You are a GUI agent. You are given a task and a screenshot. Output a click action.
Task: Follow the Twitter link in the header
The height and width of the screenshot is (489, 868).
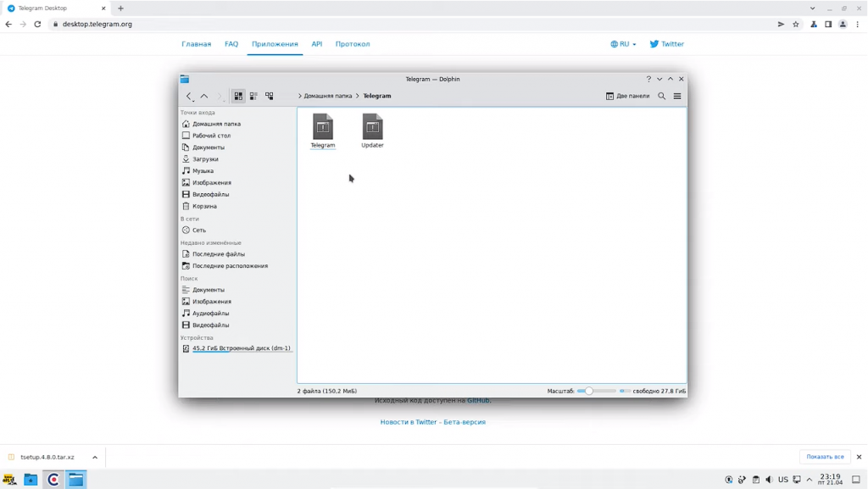pos(667,44)
